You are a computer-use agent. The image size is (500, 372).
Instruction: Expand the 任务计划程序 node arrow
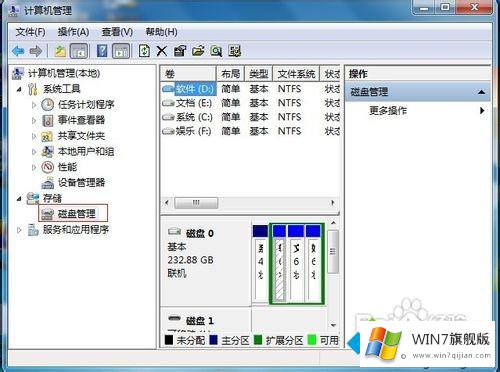click(34, 105)
